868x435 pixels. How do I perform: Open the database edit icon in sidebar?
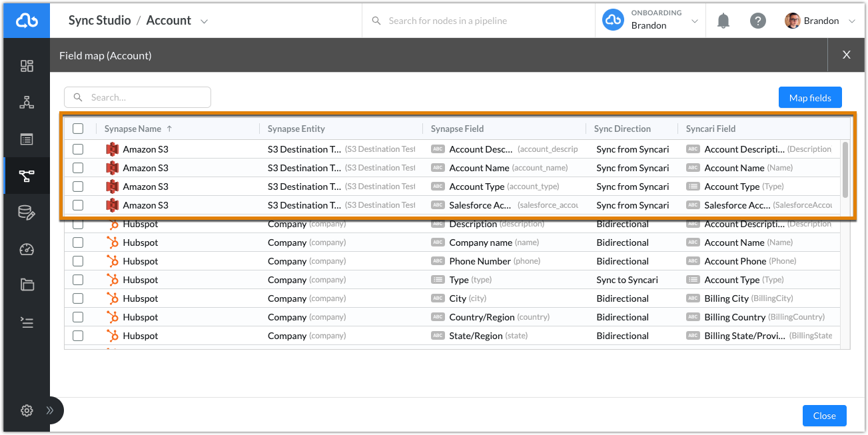tap(27, 213)
